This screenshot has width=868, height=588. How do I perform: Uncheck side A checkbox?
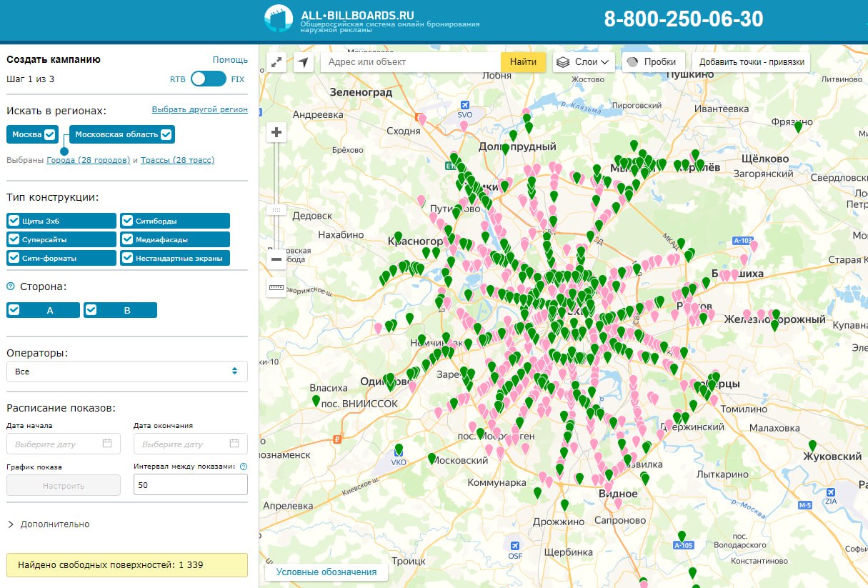click(x=14, y=310)
